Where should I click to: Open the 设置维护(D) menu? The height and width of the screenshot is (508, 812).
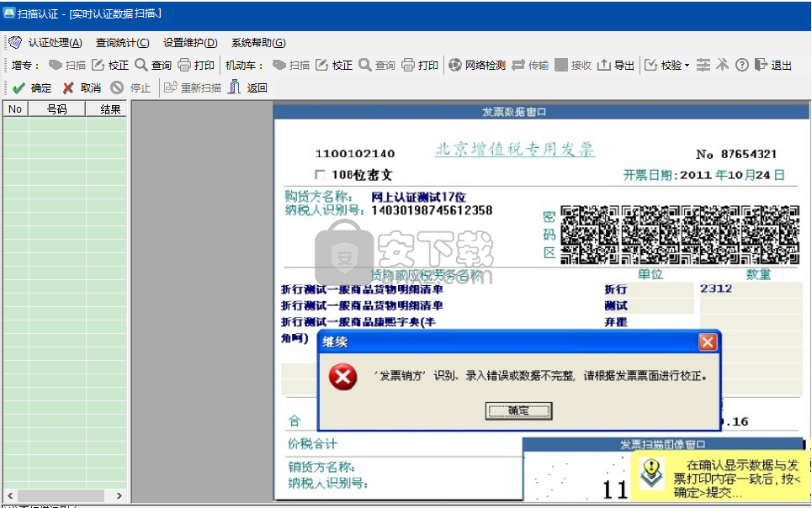click(x=190, y=43)
